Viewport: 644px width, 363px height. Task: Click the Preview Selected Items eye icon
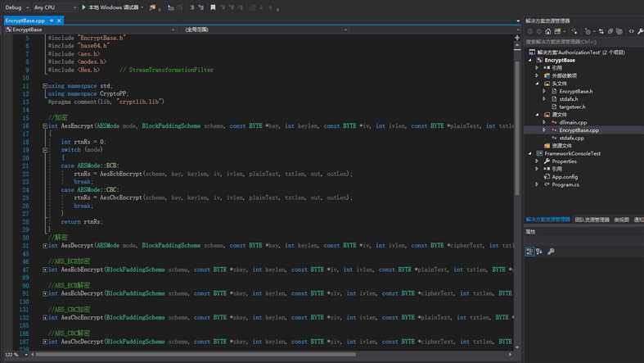click(x=631, y=31)
